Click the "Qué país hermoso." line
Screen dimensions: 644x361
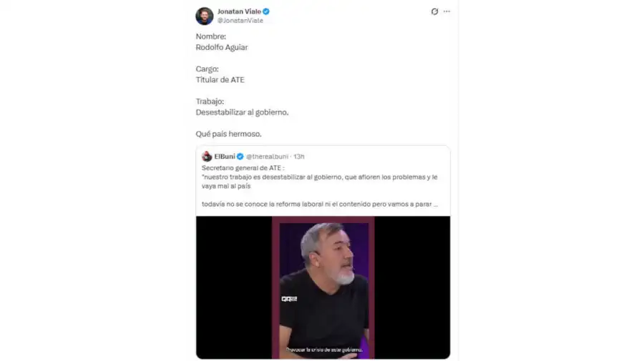click(228, 134)
